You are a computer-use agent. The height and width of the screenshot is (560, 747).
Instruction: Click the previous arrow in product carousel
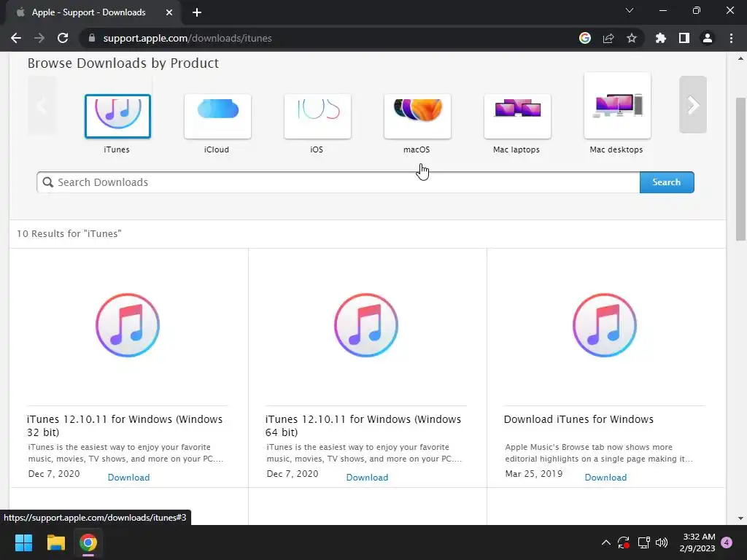click(42, 105)
